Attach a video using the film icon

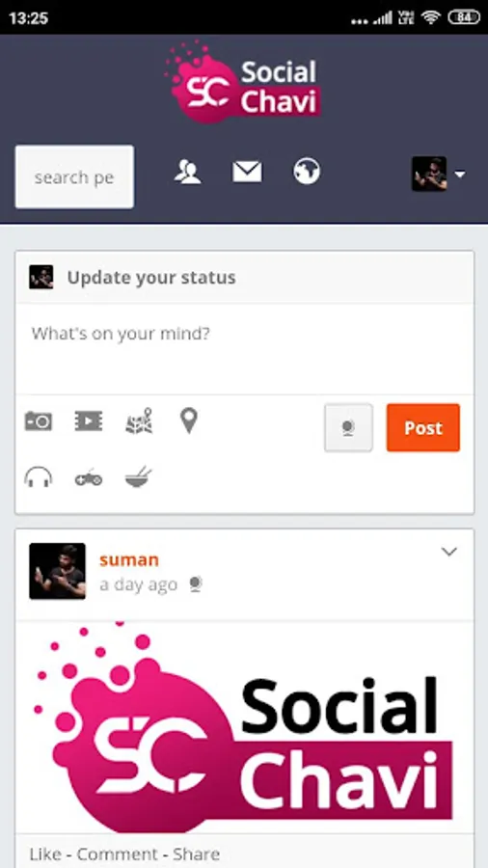tap(89, 421)
